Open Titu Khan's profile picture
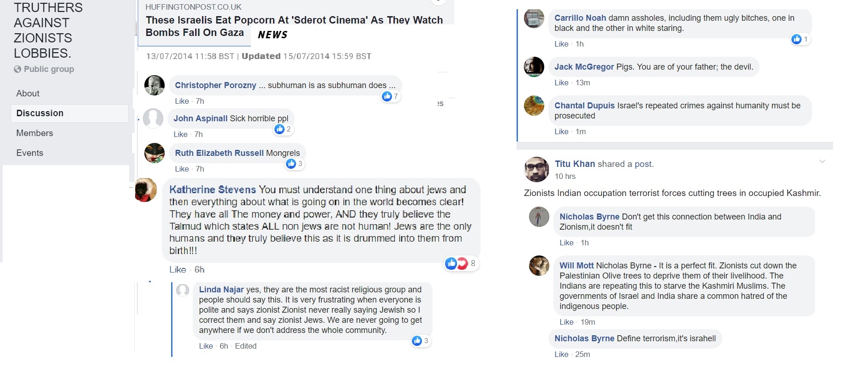The image size is (868, 368). pos(536,169)
